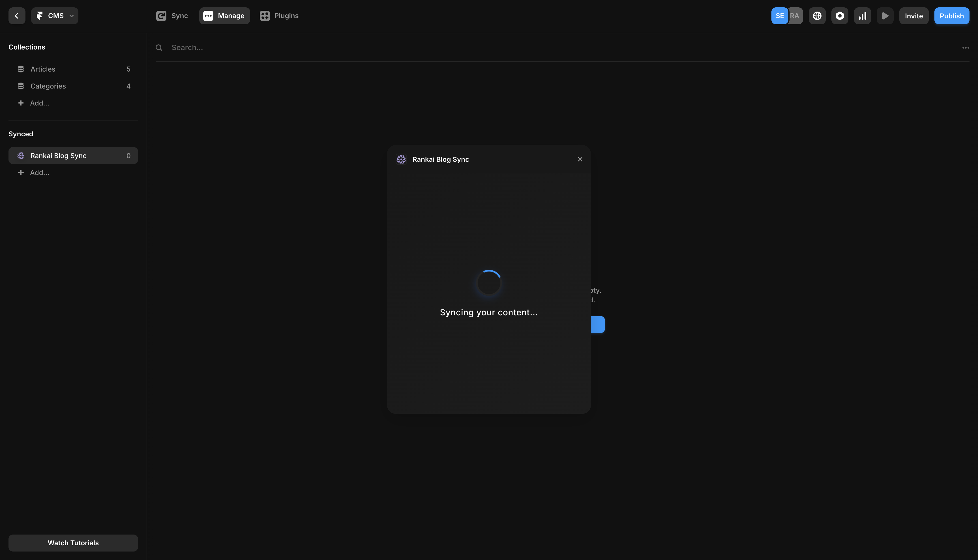Click the back arrow beside CMS
978x560 pixels.
pos(16,16)
